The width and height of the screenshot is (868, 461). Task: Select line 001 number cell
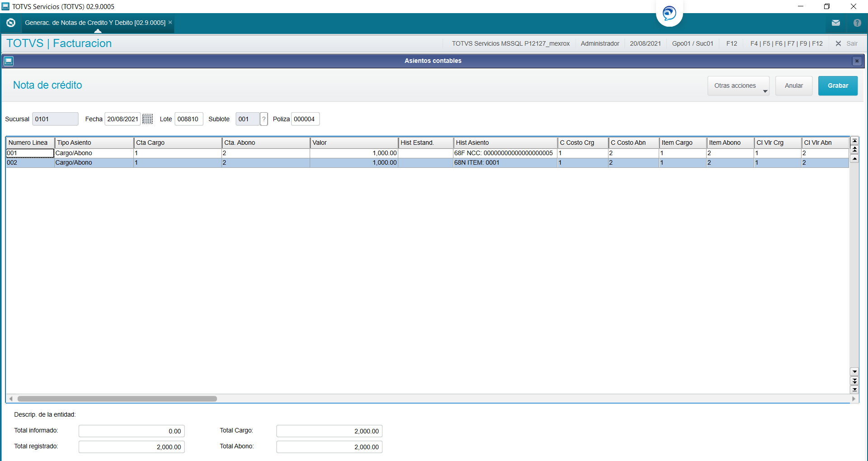(30, 153)
